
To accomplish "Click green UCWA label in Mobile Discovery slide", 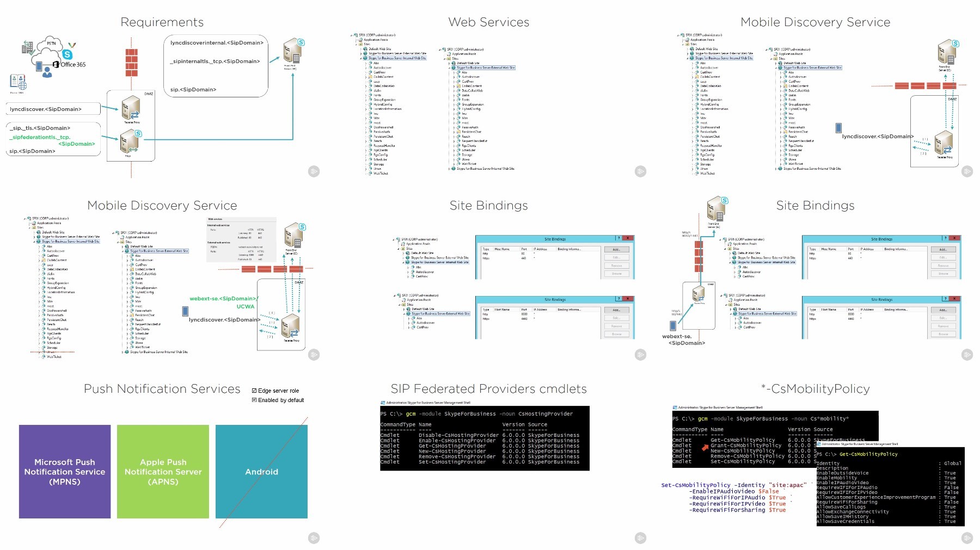I will 246,306.
